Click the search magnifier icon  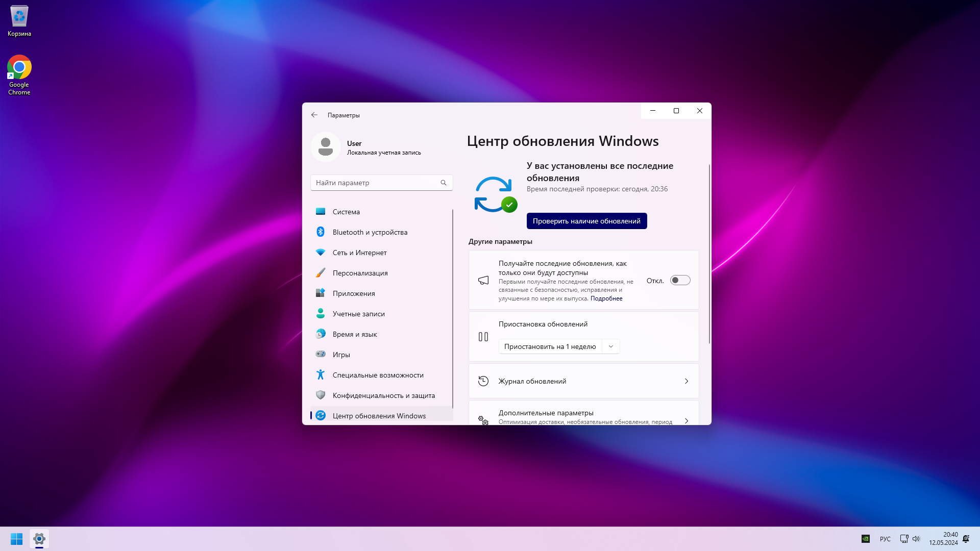(443, 183)
